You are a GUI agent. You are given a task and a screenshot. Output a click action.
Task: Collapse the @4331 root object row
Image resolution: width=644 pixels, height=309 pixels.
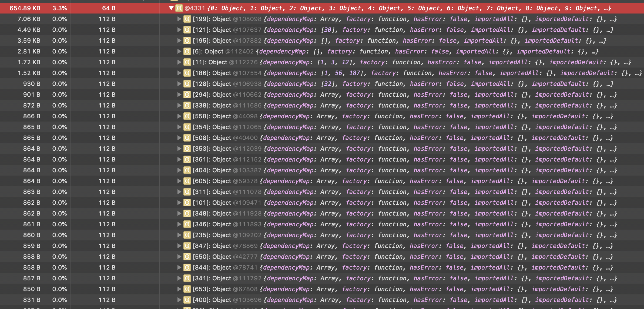click(x=171, y=8)
